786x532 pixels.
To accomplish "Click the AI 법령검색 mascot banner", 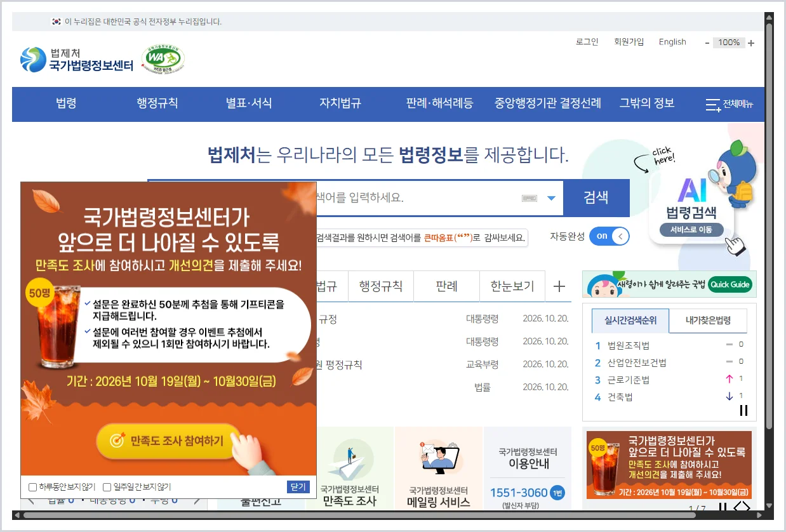I will pyautogui.click(x=696, y=197).
